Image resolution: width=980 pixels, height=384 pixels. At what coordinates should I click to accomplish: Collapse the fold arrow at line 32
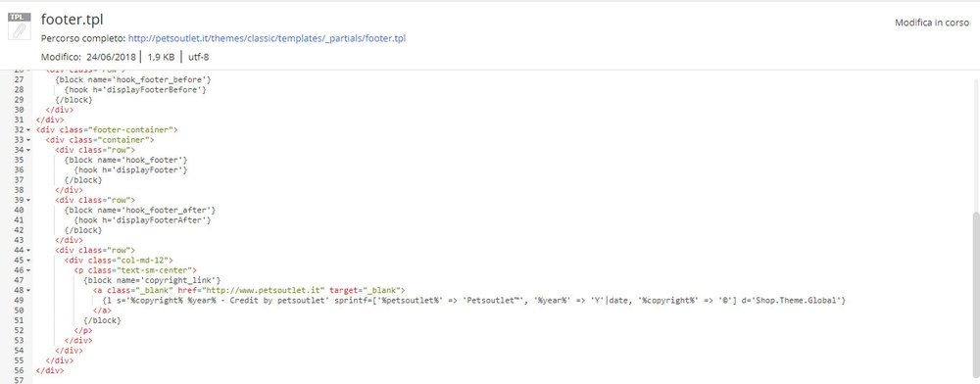click(x=28, y=130)
